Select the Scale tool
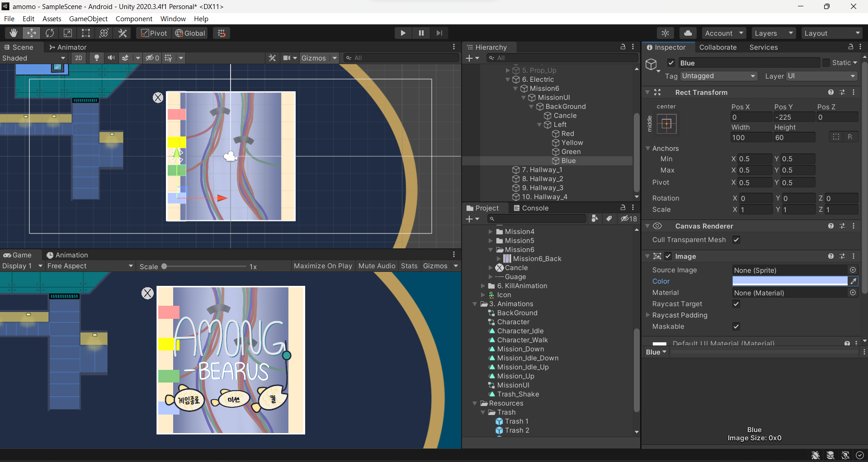This screenshot has height=462, width=868. [68, 33]
